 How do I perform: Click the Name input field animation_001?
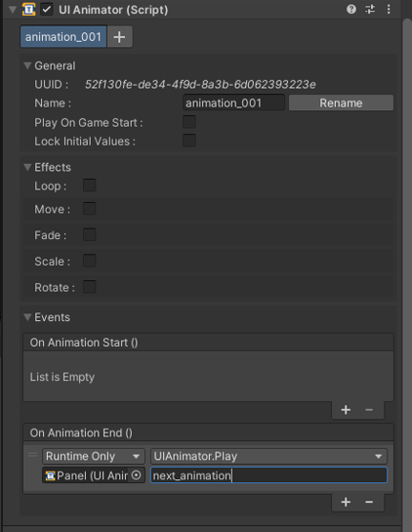coord(233,102)
